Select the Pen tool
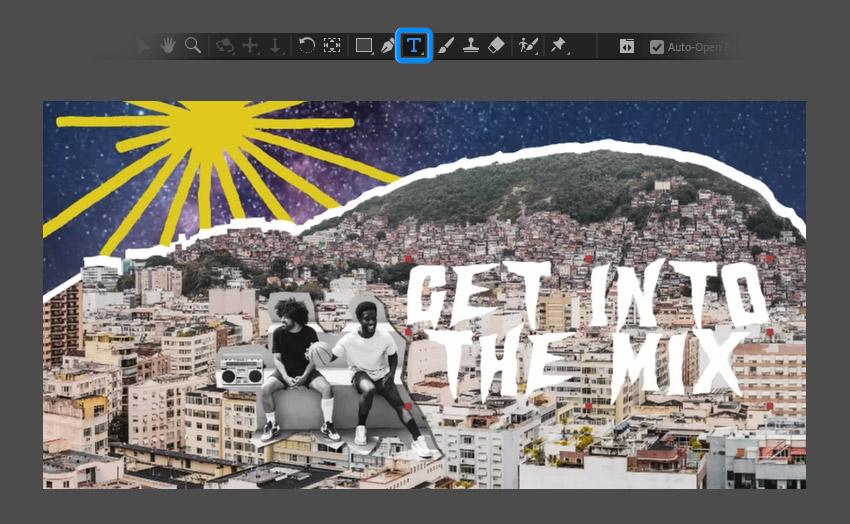Screen dimensions: 850x524 [x=388, y=46]
